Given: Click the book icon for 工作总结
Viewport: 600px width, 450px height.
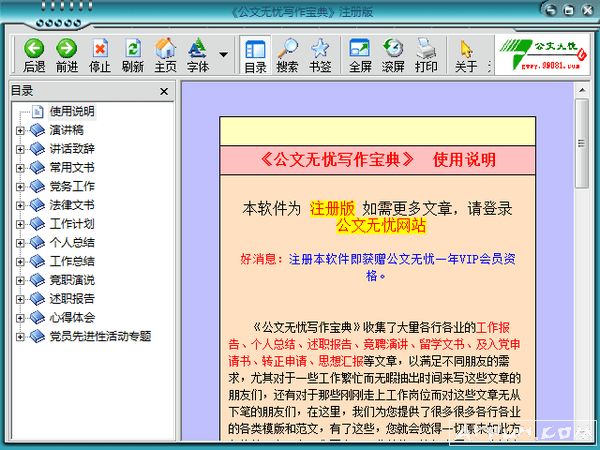Looking at the screenshot, I should click(37, 261).
